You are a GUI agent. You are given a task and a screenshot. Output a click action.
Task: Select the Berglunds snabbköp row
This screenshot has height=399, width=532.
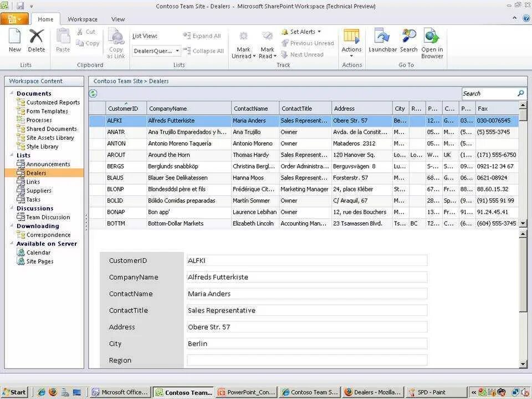(304, 166)
